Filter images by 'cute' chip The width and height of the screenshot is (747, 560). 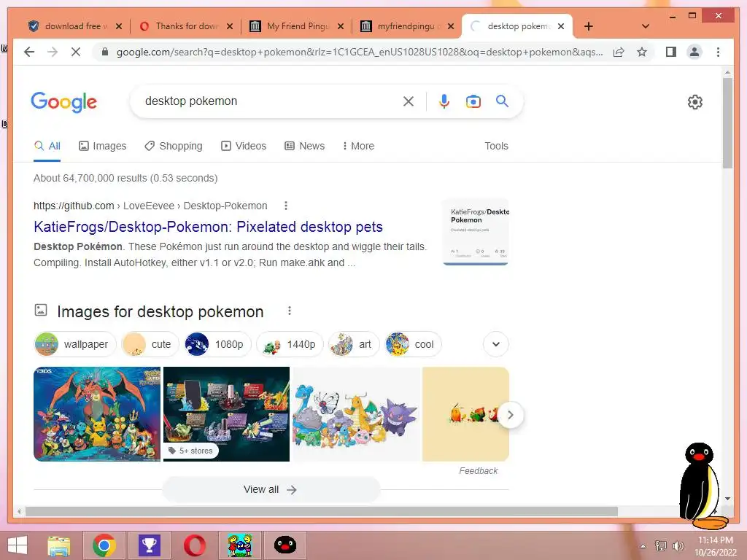coord(150,344)
